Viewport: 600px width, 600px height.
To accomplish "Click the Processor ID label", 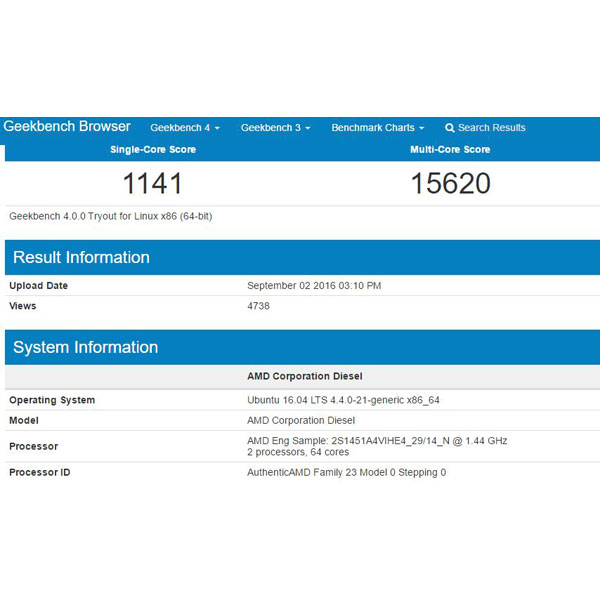I will tap(40, 472).
